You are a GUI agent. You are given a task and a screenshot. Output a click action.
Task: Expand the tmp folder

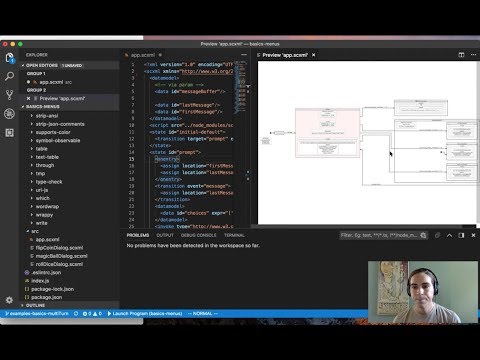coord(40,173)
